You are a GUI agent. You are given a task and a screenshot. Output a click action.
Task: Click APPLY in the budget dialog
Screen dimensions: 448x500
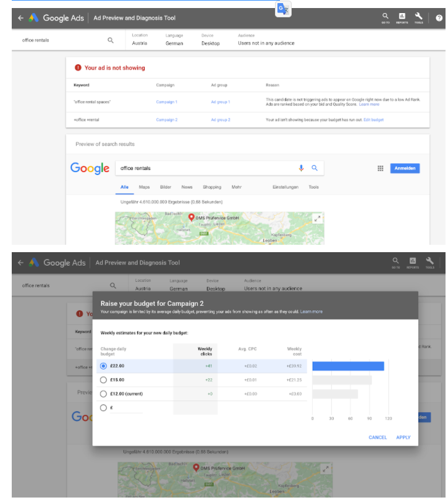(x=403, y=438)
